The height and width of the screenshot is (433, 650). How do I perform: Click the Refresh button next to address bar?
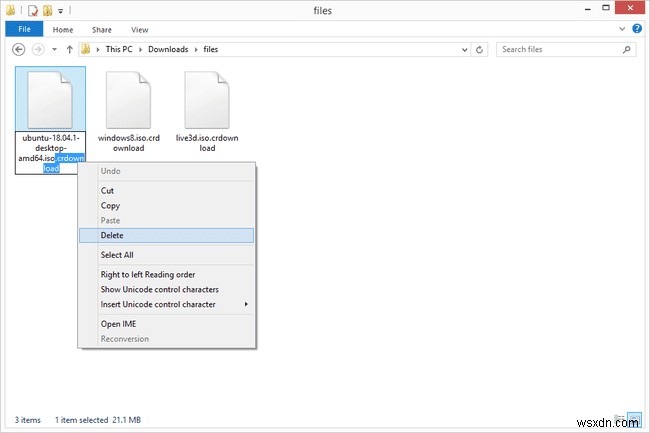pyautogui.click(x=479, y=50)
